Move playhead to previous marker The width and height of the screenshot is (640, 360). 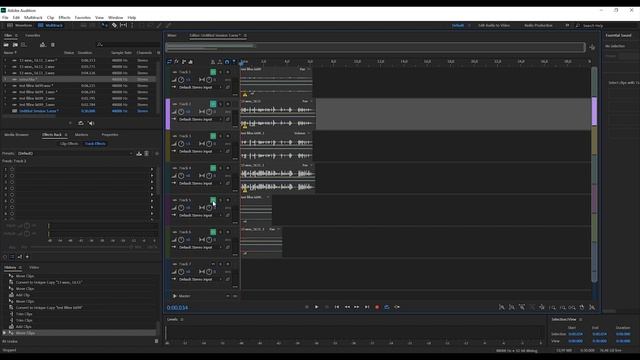pyautogui.click(x=337, y=307)
